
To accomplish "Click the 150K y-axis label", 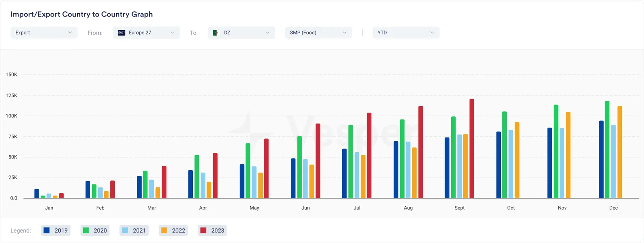I will point(11,74).
